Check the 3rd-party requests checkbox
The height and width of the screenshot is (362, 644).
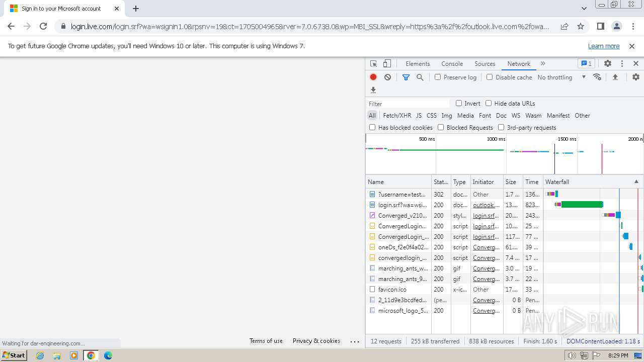(x=501, y=127)
